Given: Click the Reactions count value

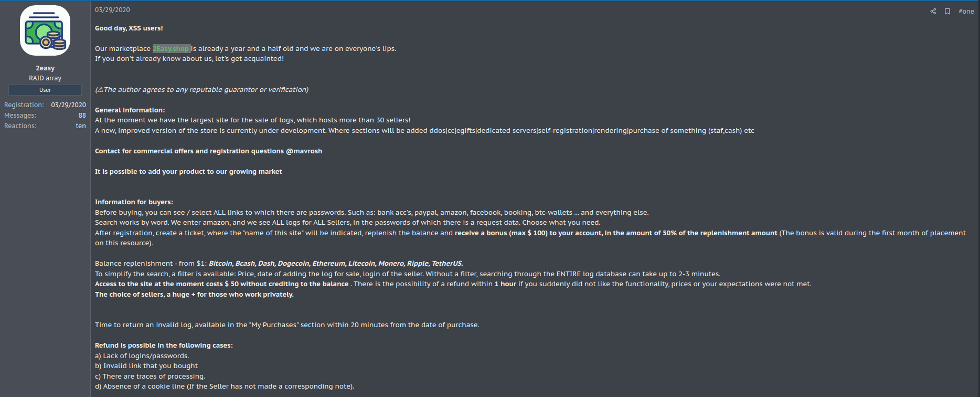Looking at the screenshot, I should point(80,126).
